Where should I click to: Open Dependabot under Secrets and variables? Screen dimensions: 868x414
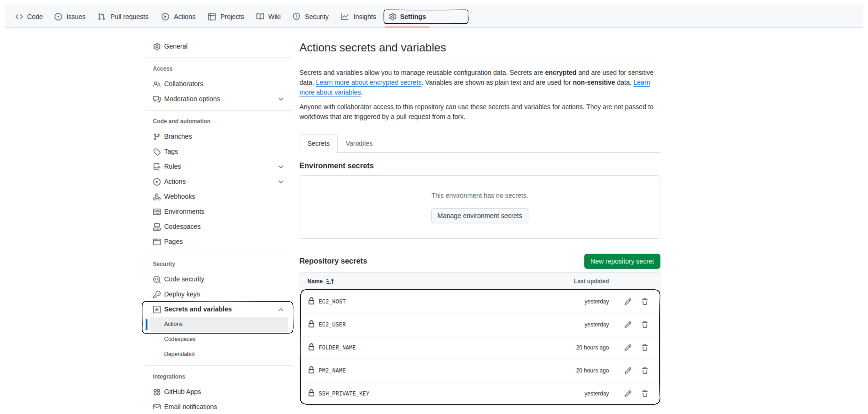[179, 354]
